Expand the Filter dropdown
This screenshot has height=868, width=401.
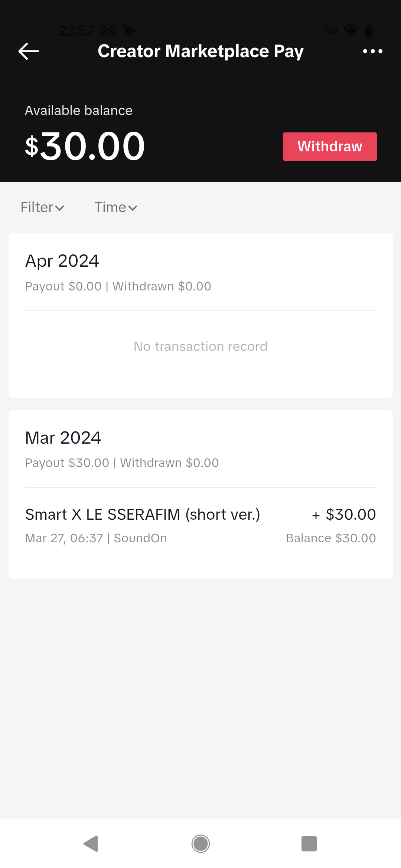pos(42,207)
